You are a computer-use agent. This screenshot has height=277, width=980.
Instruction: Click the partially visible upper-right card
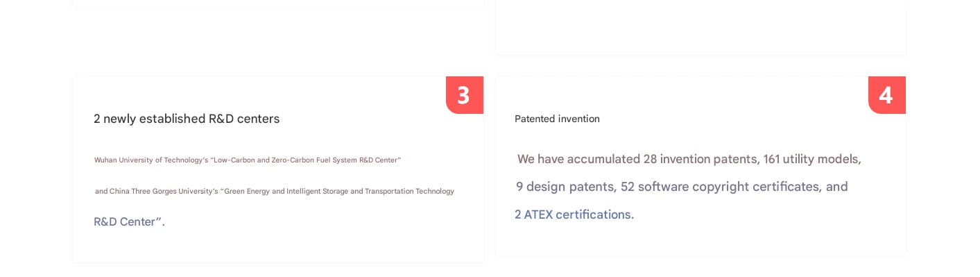[x=700, y=26]
